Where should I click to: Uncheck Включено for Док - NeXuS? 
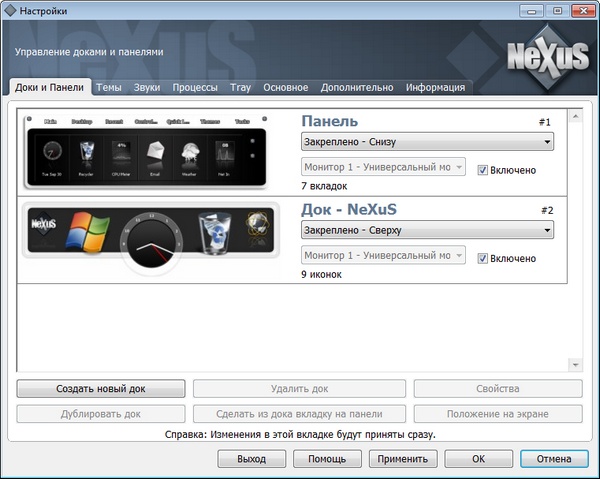pos(483,259)
